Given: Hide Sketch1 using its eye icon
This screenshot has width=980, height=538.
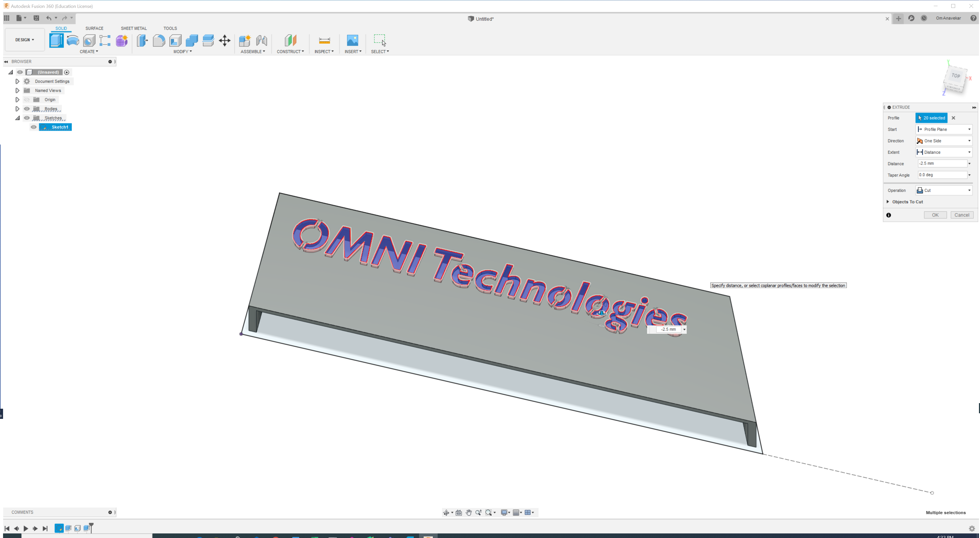Looking at the screenshot, I should point(34,127).
